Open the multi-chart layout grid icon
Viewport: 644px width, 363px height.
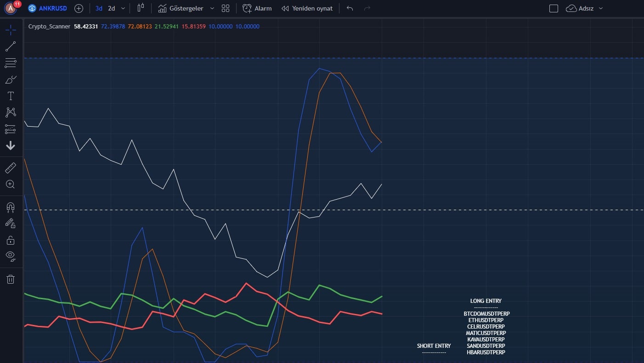[225, 8]
